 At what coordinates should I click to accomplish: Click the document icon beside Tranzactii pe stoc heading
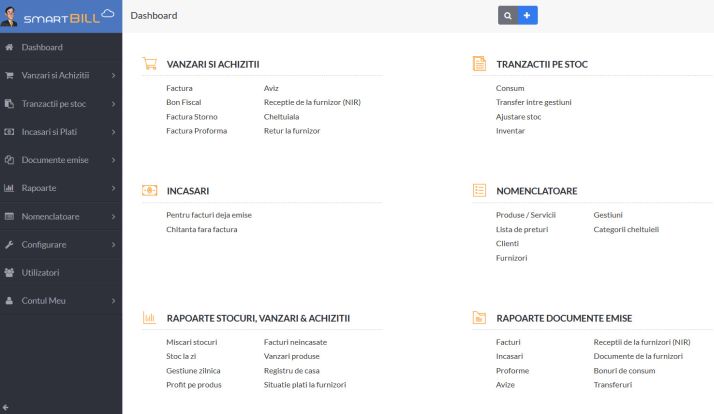[x=479, y=63]
